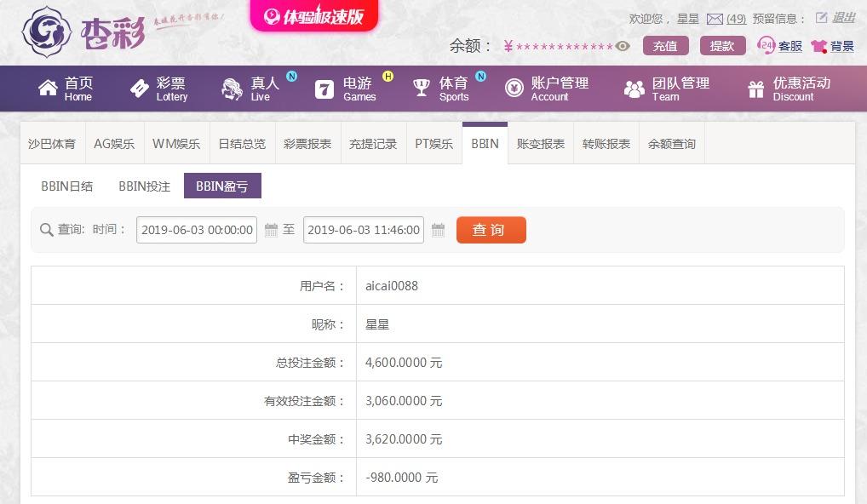Click winnings value 3,620.0000 元
Image resolution: width=867 pixels, height=504 pixels.
(404, 439)
